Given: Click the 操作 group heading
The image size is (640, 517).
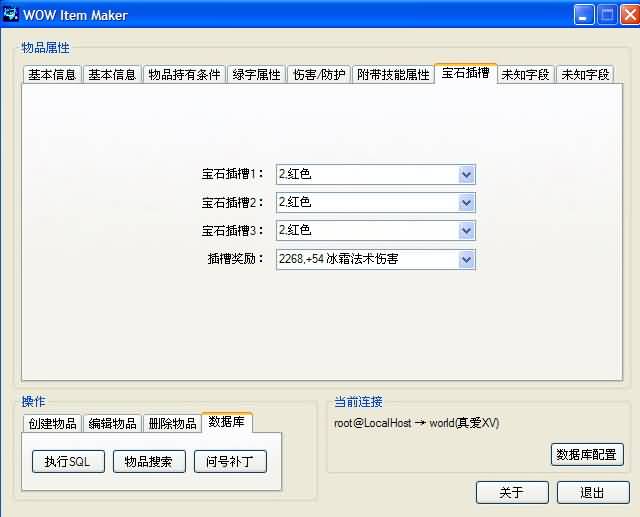Looking at the screenshot, I should [x=33, y=402].
